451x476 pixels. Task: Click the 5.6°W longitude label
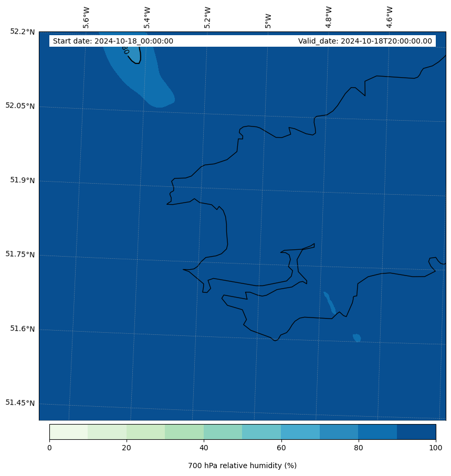tap(86, 18)
